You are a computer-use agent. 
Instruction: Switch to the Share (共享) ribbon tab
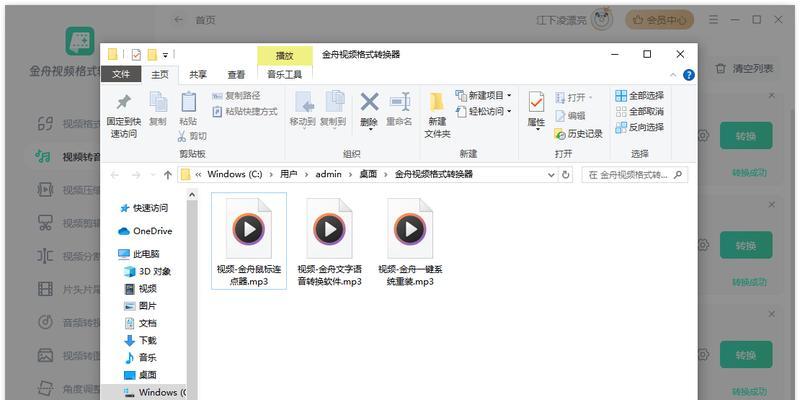[198, 74]
